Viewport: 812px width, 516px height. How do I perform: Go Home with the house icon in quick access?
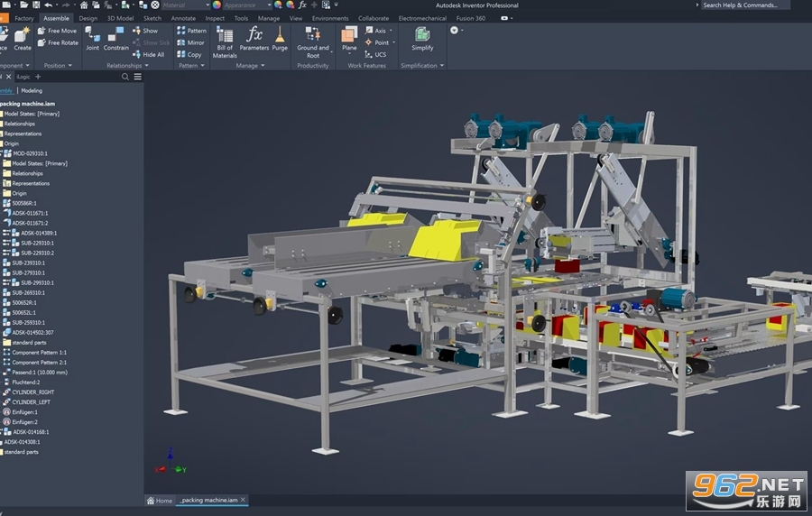83,5
